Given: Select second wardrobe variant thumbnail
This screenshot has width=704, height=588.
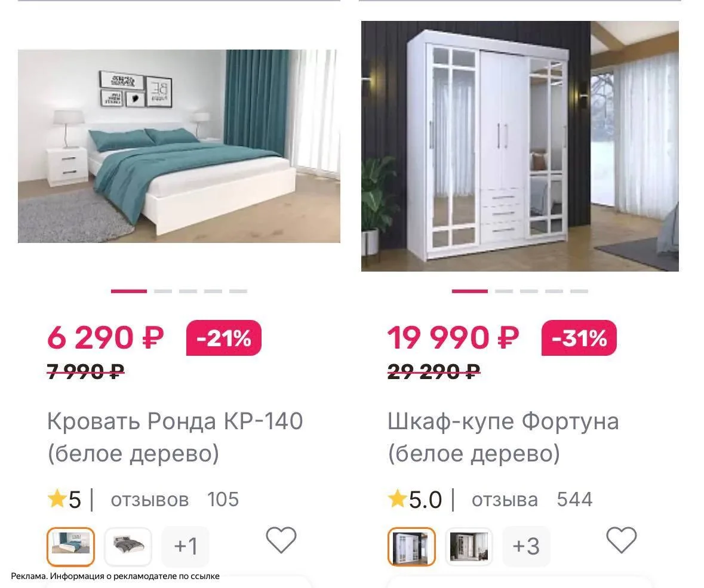Looking at the screenshot, I should [469, 546].
